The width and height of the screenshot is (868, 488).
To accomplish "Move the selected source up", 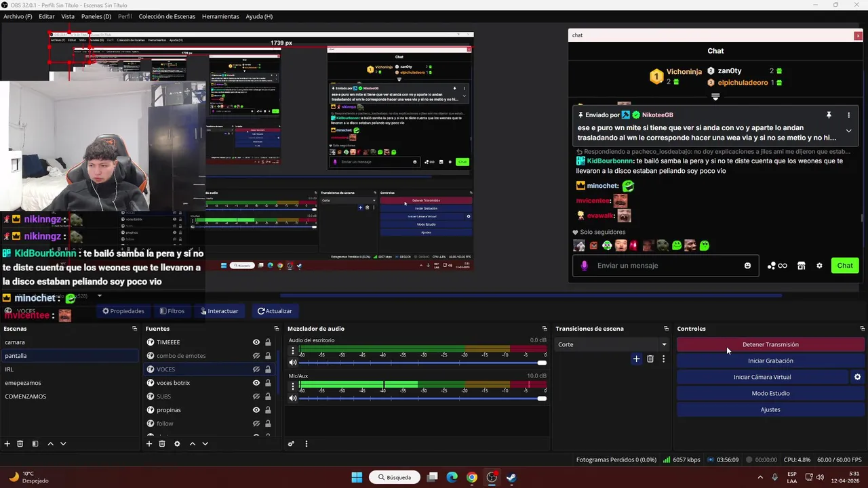I will coord(192,444).
